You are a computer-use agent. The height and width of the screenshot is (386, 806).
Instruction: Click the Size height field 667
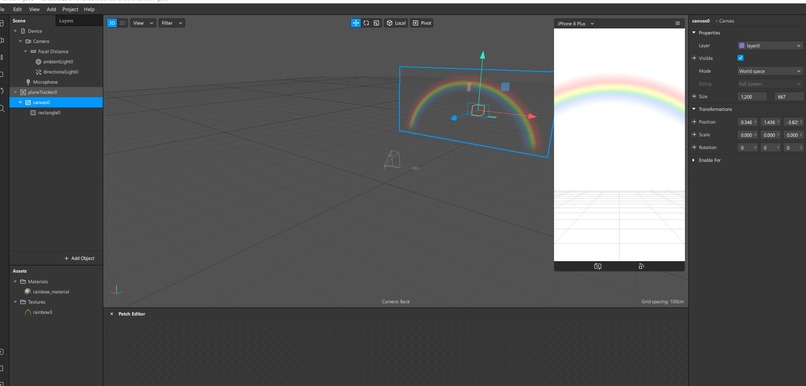789,97
